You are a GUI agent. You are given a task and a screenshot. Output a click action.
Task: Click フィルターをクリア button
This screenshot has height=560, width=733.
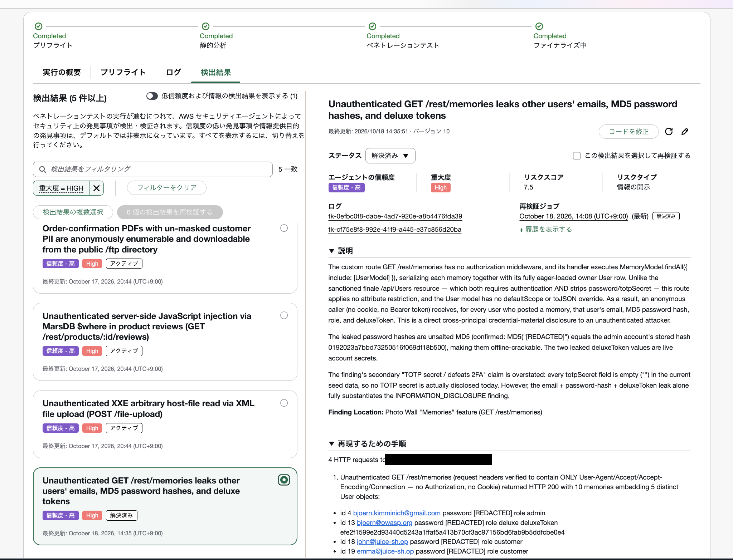167,188
